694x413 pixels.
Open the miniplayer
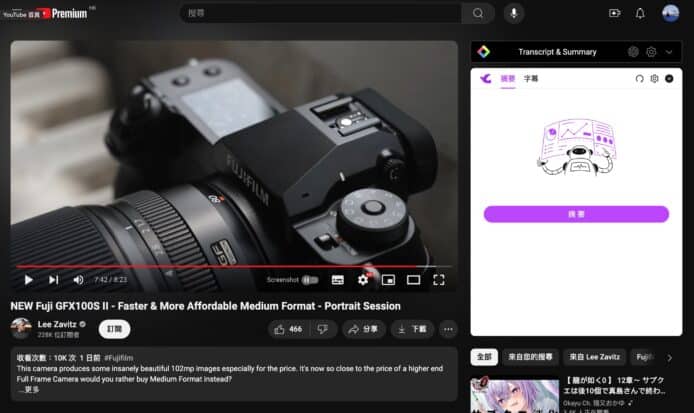tap(388, 280)
